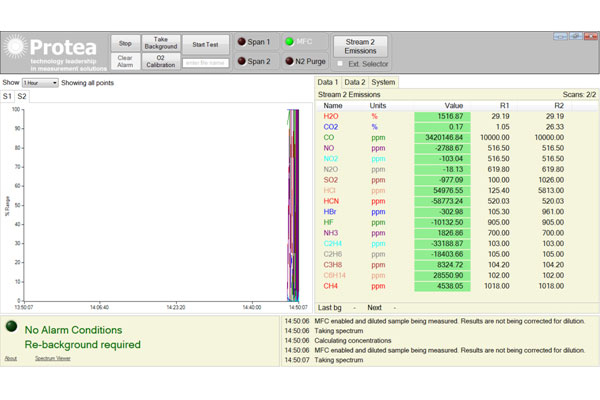
Task: Click the Start Test button
Action: click(205, 44)
